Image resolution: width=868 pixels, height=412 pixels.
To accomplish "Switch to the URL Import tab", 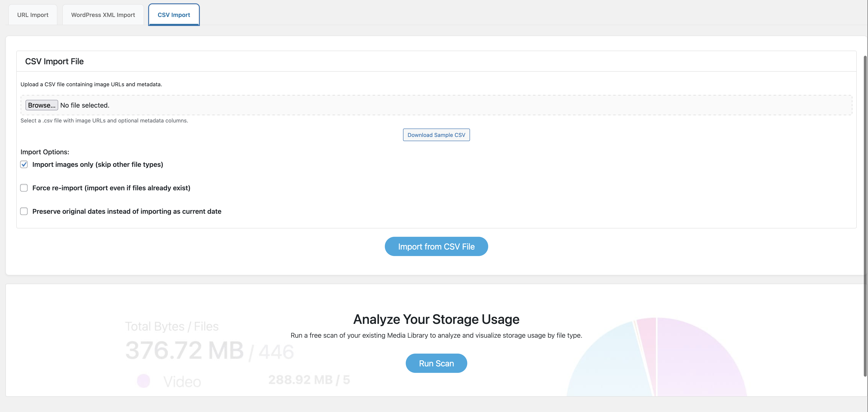I will click(x=32, y=14).
